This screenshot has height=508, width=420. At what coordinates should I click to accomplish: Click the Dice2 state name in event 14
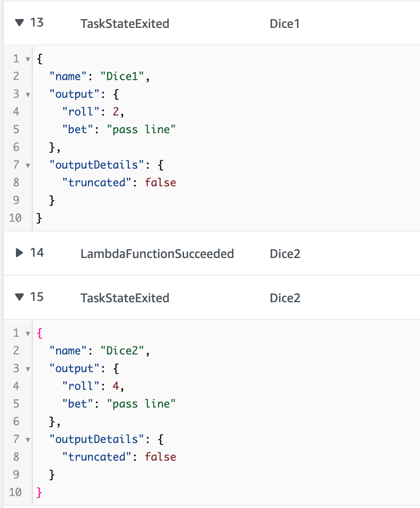pos(285,254)
